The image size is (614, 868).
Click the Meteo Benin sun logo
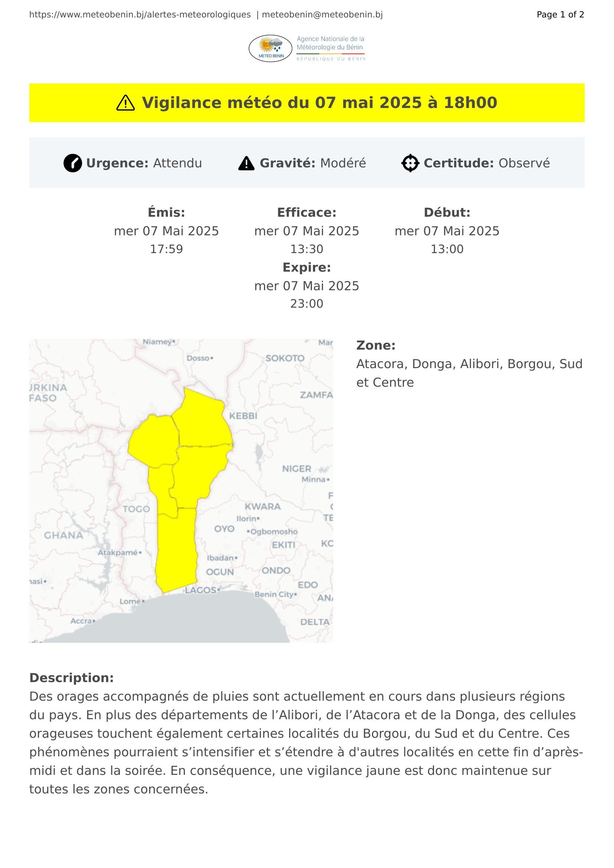[270, 48]
